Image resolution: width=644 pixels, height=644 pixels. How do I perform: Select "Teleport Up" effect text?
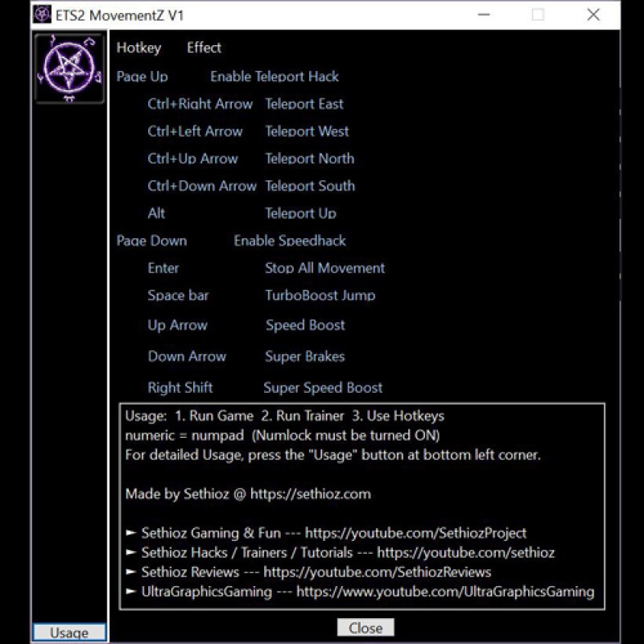pyautogui.click(x=300, y=213)
